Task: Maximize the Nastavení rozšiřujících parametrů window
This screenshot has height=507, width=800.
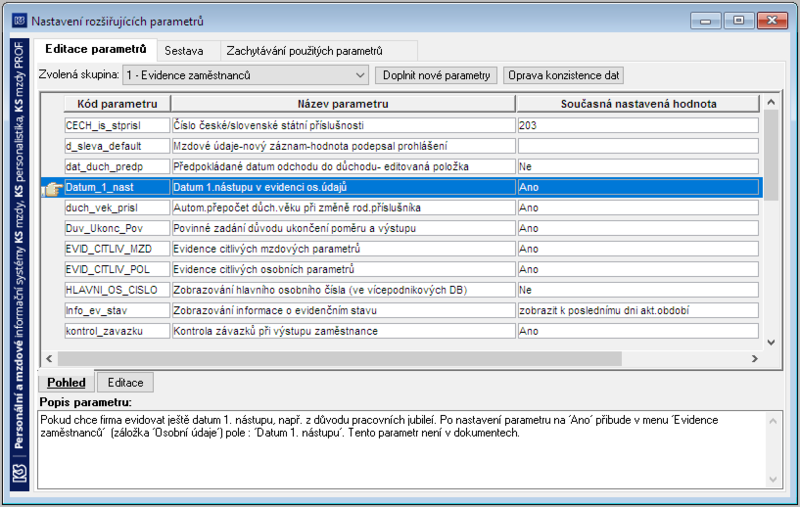Action: pyautogui.click(x=738, y=21)
